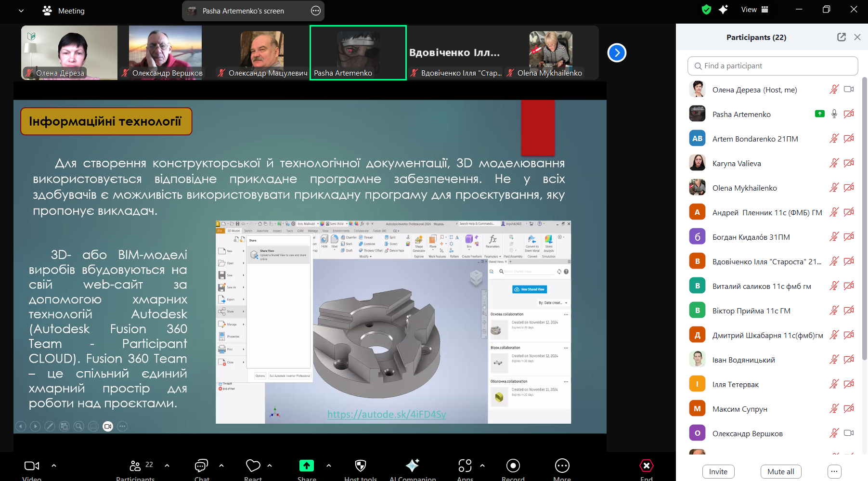Open the More menu in toolbar
This screenshot has height=481, width=868.
point(562,466)
